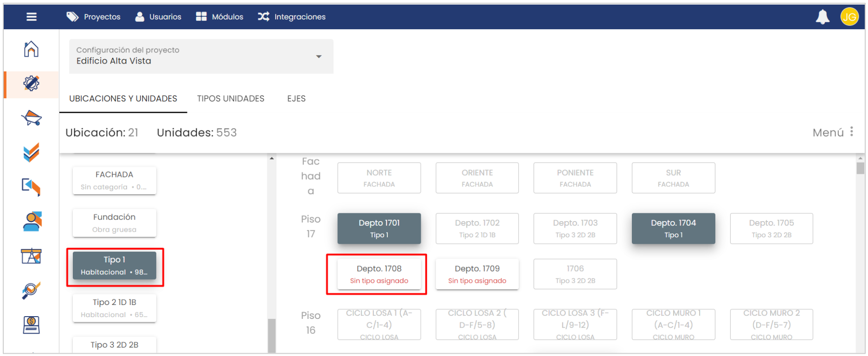Select unit Depto. 1708
The image size is (868, 356).
(379, 274)
